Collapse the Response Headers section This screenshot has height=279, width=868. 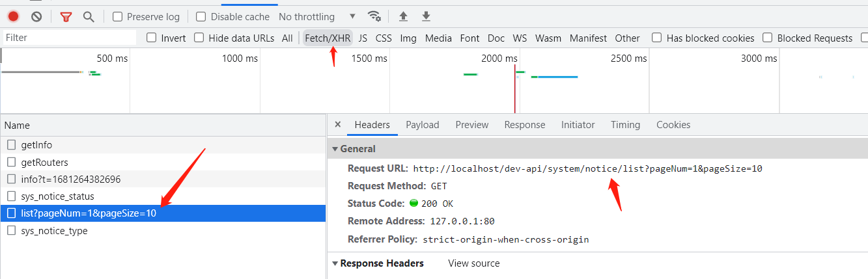click(335, 263)
